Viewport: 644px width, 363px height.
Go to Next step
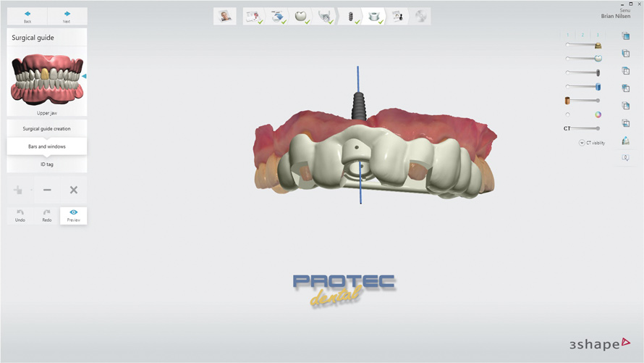(x=67, y=16)
